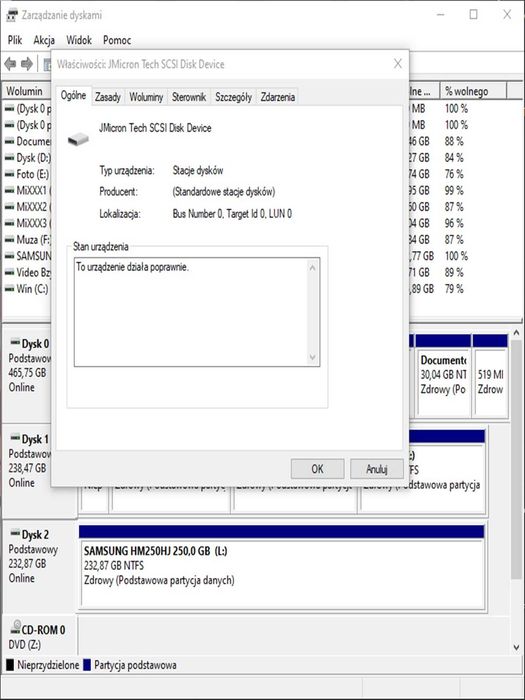The height and width of the screenshot is (700, 525).
Task: Click the 99 % free value
Action: [454, 191]
